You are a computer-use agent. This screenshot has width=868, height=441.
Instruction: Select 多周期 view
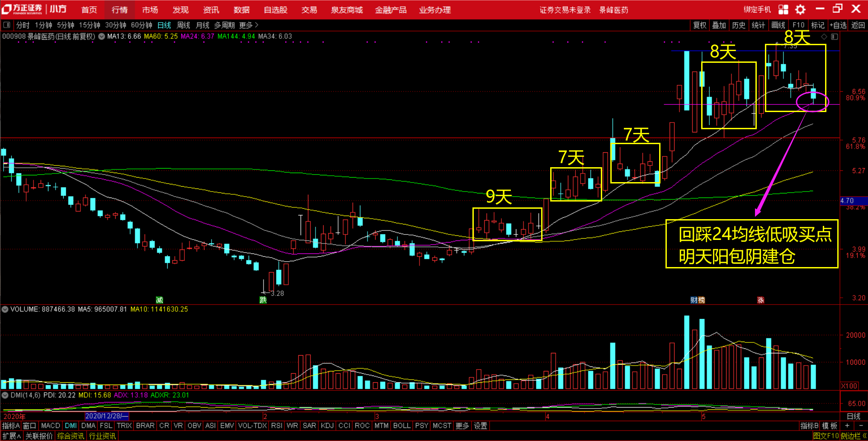coord(224,25)
